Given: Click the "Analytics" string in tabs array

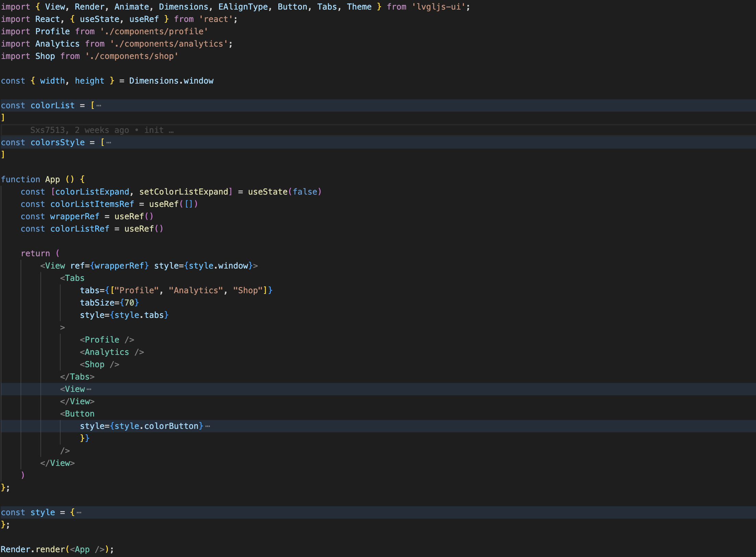Looking at the screenshot, I should pyautogui.click(x=196, y=290).
